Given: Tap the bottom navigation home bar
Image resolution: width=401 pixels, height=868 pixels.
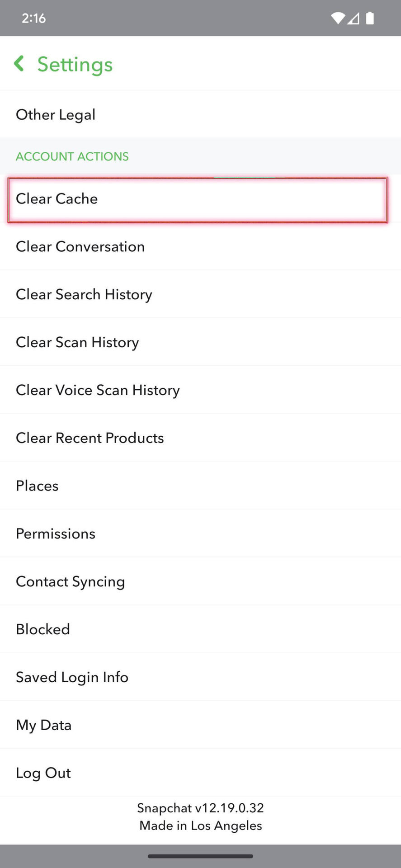Looking at the screenshot, I should (x=200, y=856).
